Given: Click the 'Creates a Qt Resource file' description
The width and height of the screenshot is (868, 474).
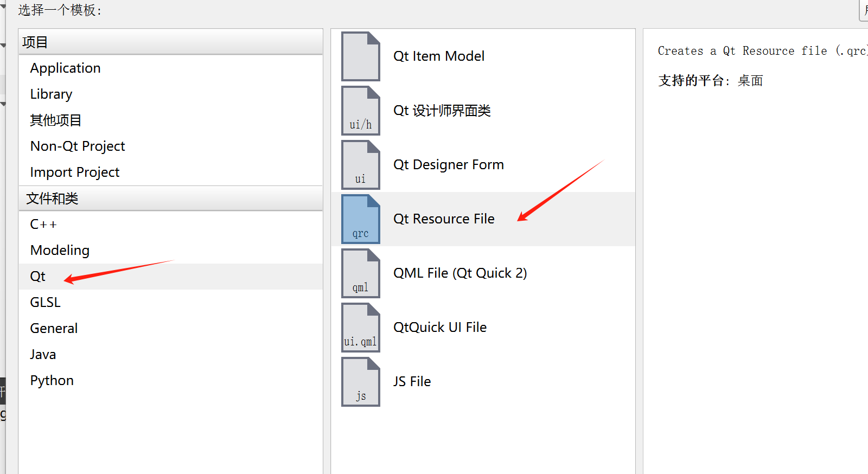Looking at the screenshot, I should pyautogui.click(x=763, y=51).
